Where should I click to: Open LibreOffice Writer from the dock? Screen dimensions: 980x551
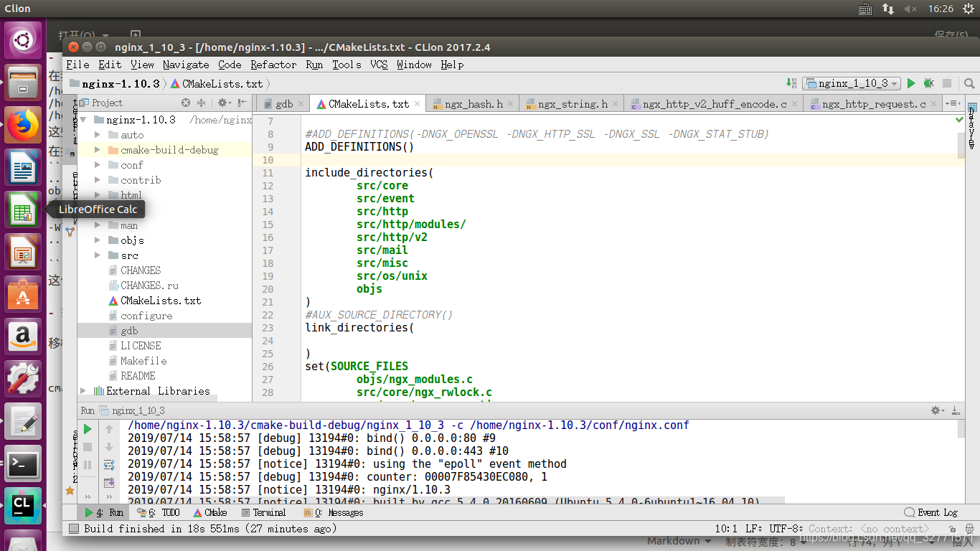click(x=23, y=167)
